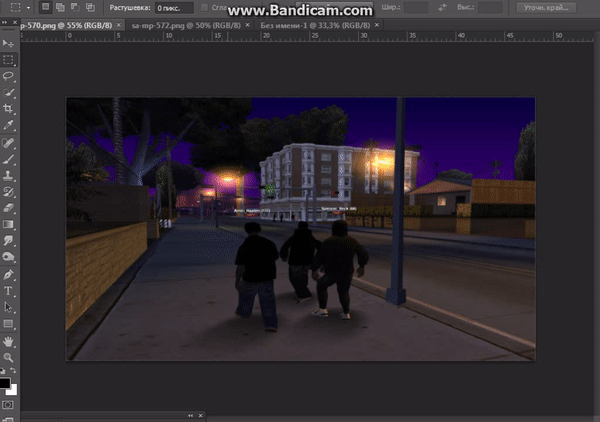The width and height of the screenshot is (600, 422).
Task: Select the Horizontal Type tool
Action: (x=8, y=291)
